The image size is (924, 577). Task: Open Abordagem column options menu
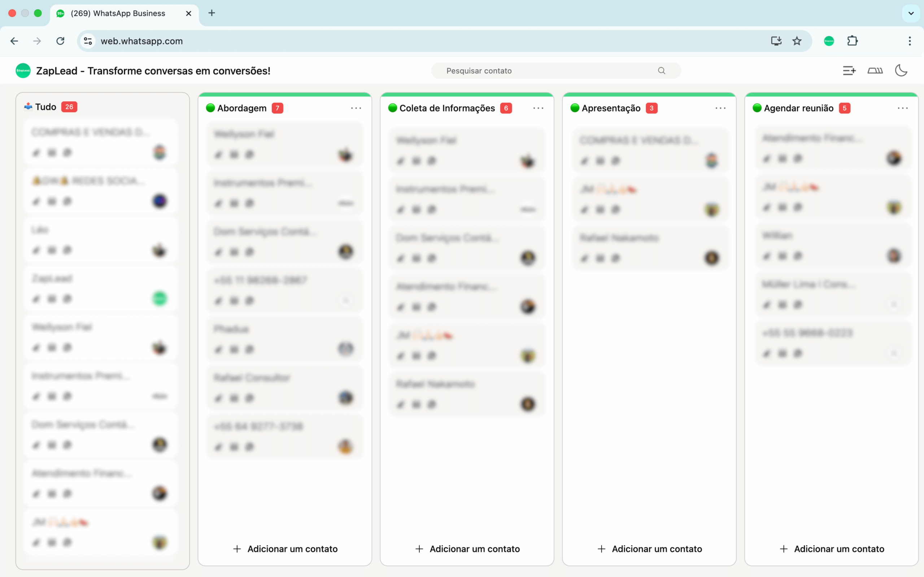point(356,109)
